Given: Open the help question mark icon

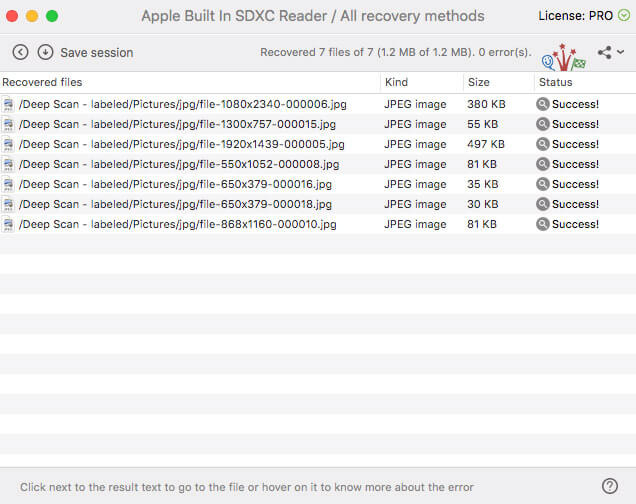Looking at the screenshot, I should pos(610,486).
